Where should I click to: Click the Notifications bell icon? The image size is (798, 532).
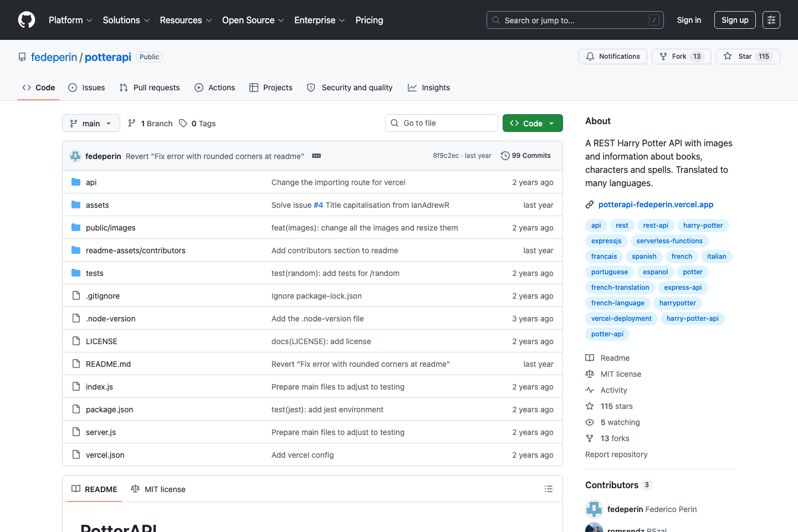tap(590, 56)
